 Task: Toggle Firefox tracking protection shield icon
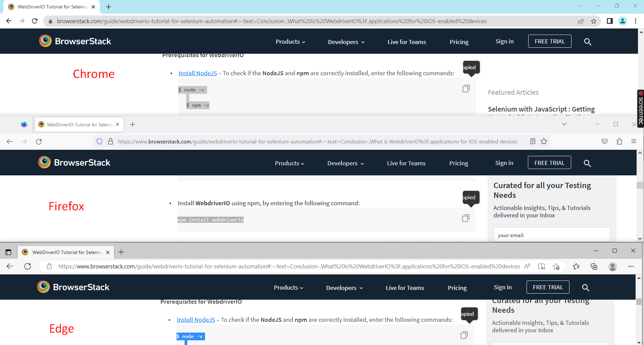(99, 141)
